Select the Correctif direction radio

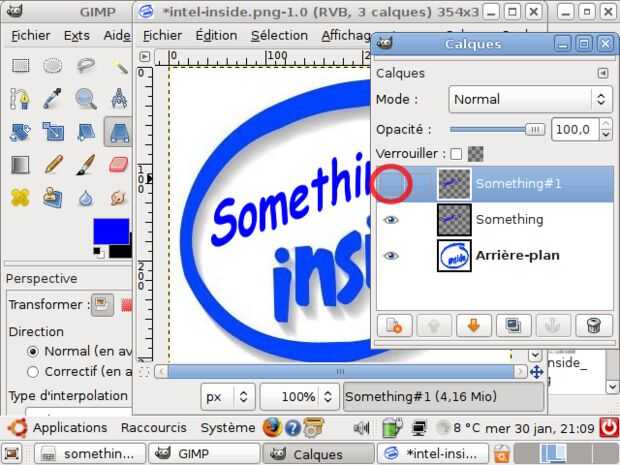coord(33,372)
